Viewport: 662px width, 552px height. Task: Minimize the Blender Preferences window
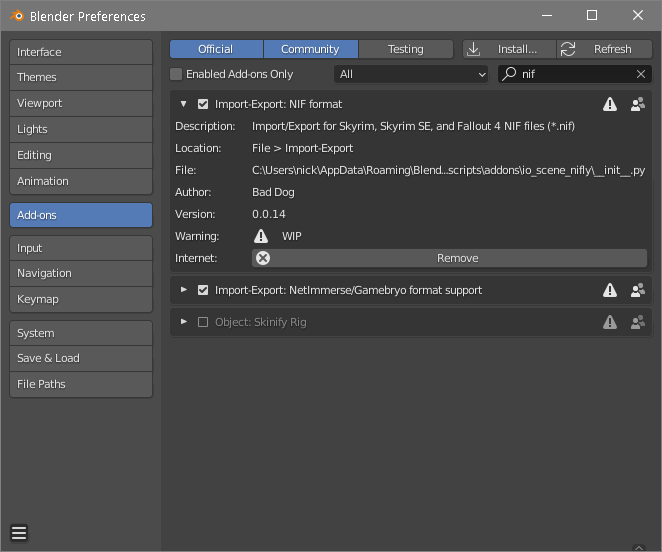tap(547, 16)
